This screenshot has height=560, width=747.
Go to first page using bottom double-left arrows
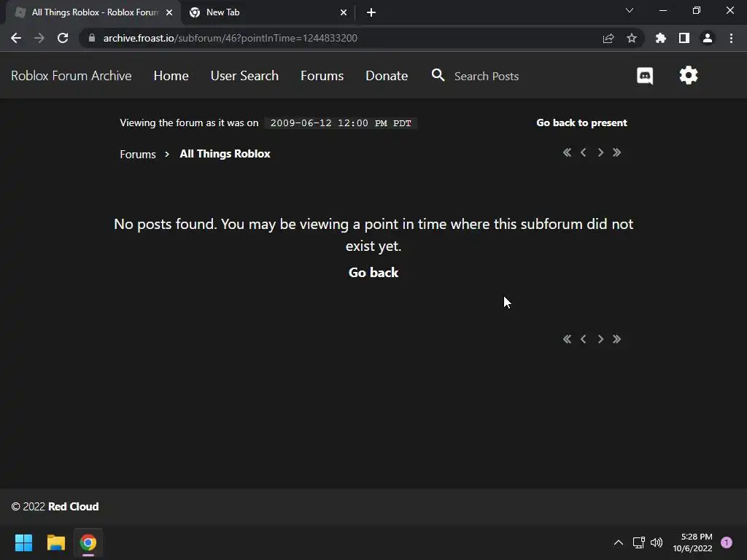[567, 339]
